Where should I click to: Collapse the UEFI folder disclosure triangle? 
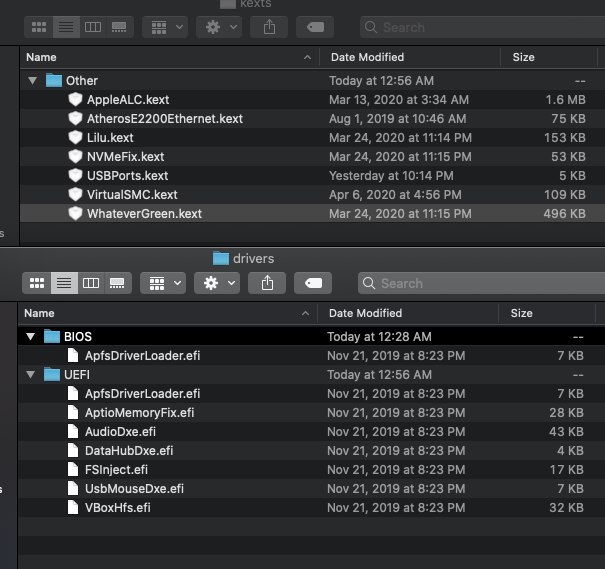pyautogui.click(x=30, y=375)
